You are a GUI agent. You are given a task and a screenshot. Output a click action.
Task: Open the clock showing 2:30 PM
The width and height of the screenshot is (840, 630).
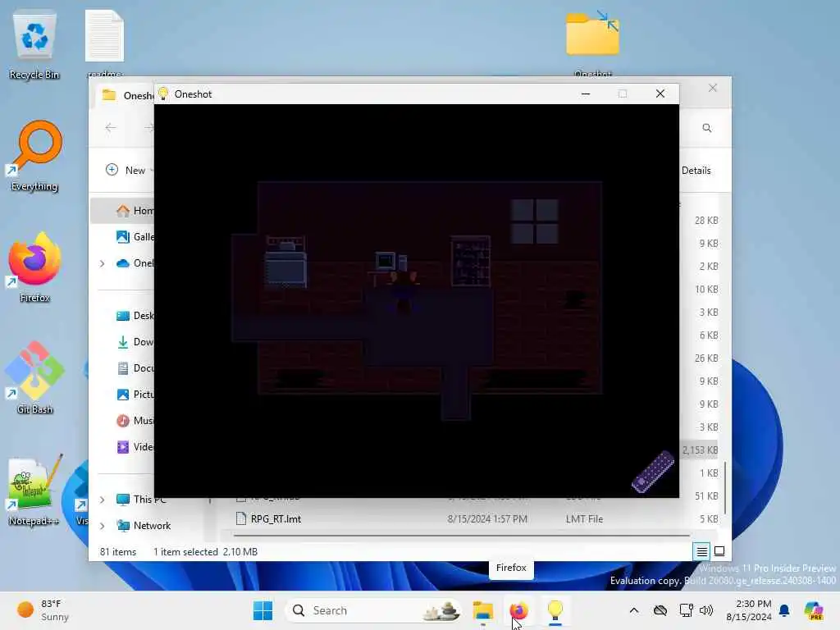pyautogui.click(x=749, y=610)
